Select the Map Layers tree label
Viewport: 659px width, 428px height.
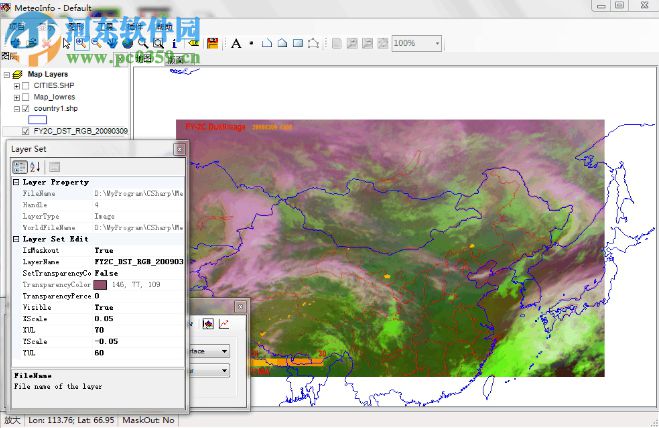[x=47, y=74]
